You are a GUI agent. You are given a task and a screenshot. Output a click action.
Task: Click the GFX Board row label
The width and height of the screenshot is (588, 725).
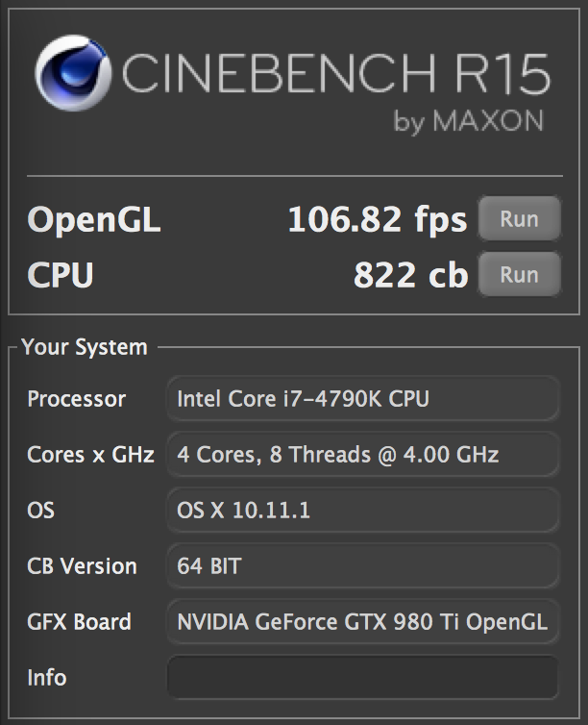tap(79, 621)
